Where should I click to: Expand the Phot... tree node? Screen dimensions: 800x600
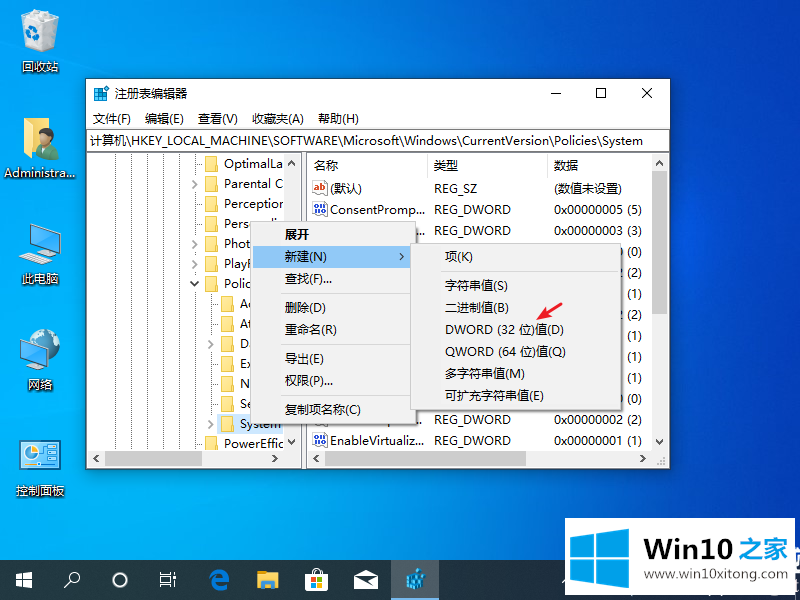pyautogui.click(x=195, y=244)
